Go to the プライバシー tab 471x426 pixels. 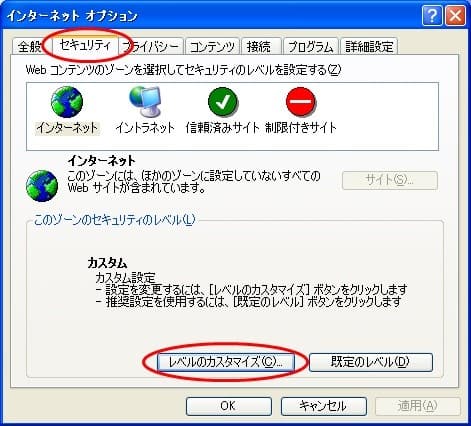(151, 46)
